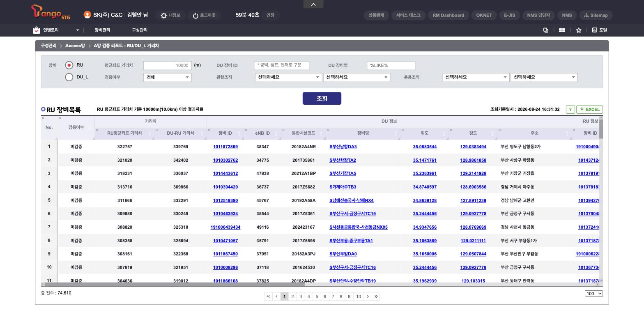Click the grid layout view icon

click(x=562, y=30)
